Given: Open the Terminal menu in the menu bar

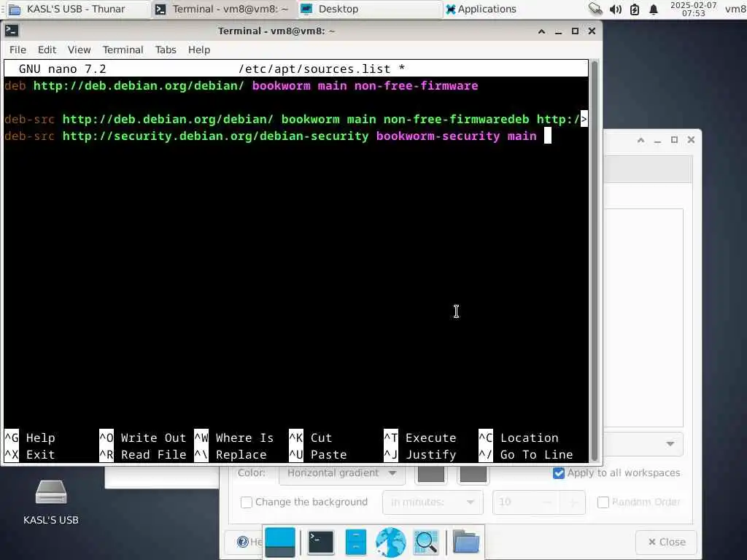Looking at the screenshot, I should pos(123,50).
